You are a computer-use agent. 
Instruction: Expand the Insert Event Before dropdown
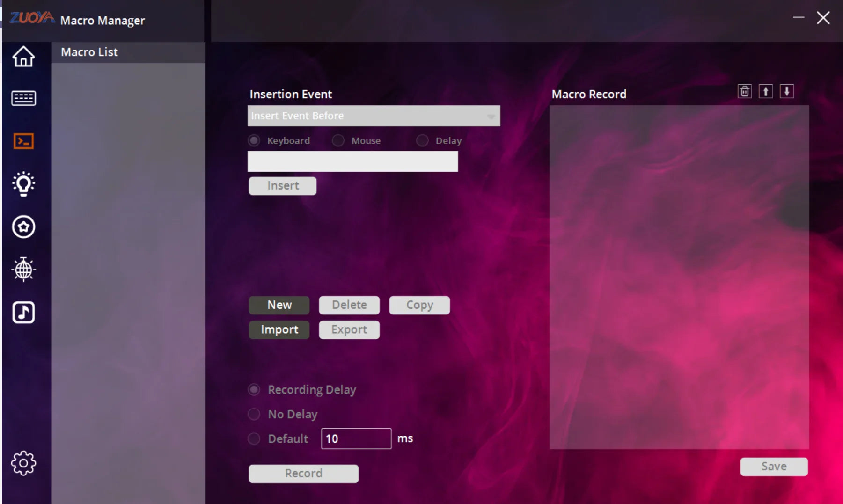[374, 116]
